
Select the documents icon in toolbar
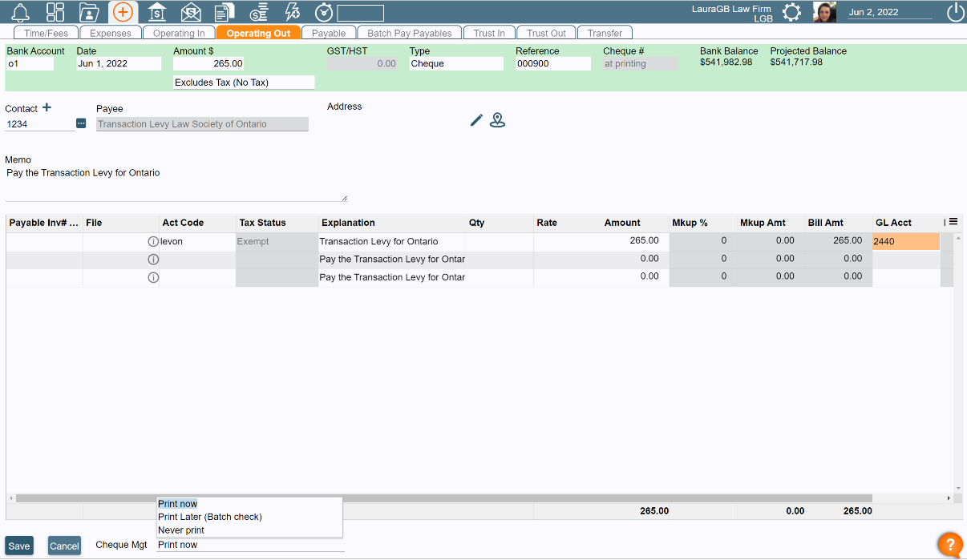click(x=224, y=12)
